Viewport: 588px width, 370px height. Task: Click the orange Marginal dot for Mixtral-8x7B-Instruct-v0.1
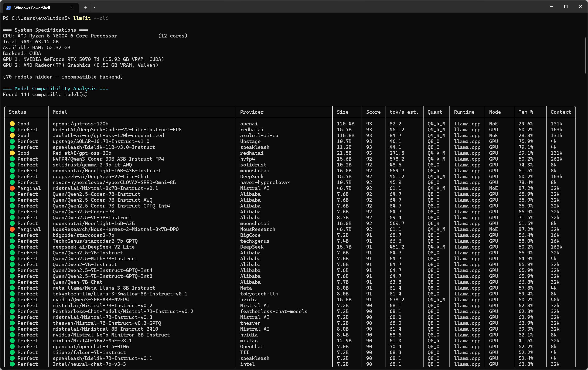coord(12,188)
